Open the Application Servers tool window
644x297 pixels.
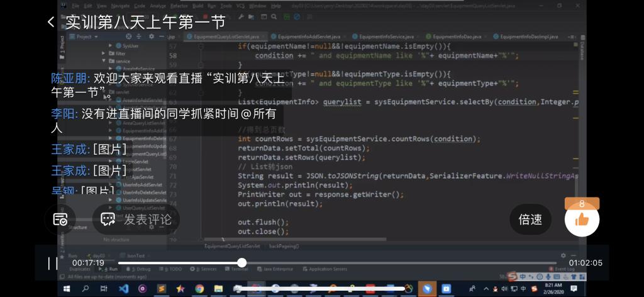tap(325, 269)
